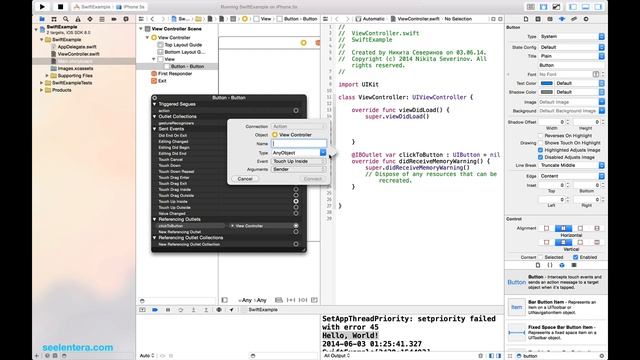Show the Media library
The height and width of the screenshot is (360, 640).
pyautogui.click(x=574, y=265)
